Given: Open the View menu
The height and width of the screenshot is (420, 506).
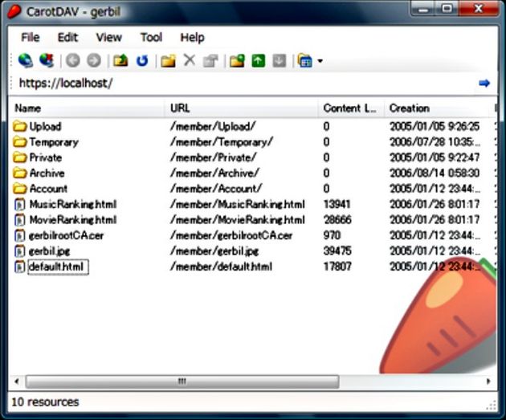Looking at the screenshot, I should 109,38.
